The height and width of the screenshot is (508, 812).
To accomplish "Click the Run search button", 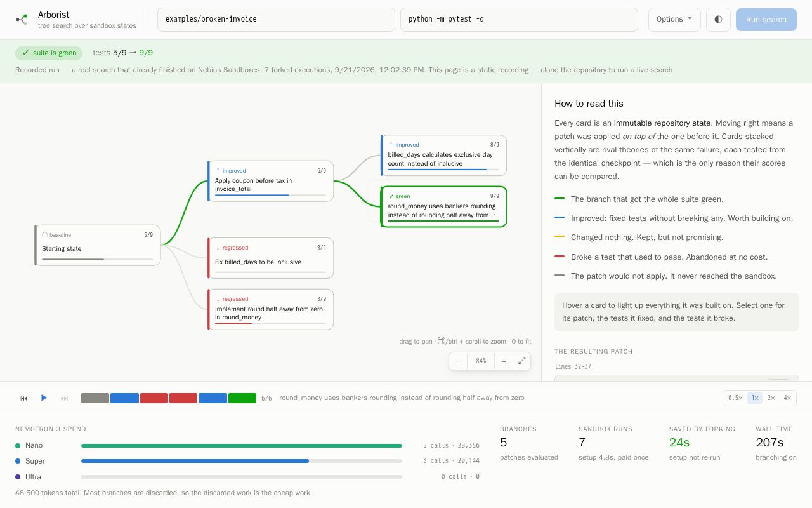I will pos(766,20).
